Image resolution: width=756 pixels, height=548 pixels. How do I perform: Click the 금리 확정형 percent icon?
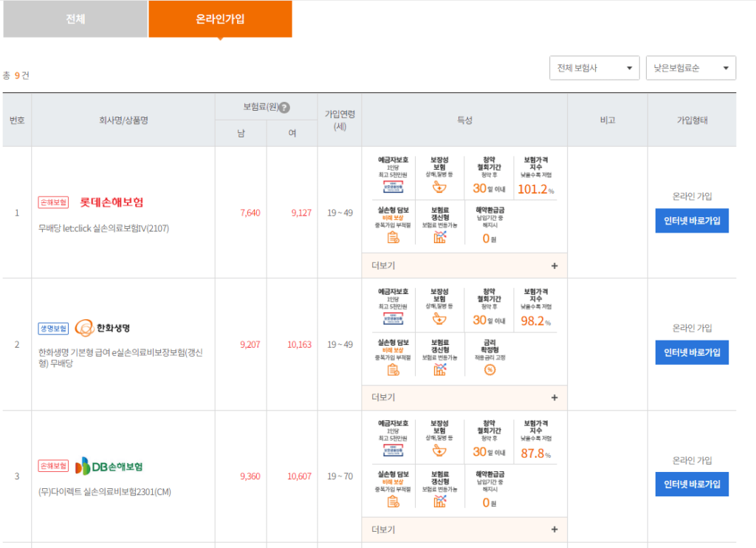490,370
